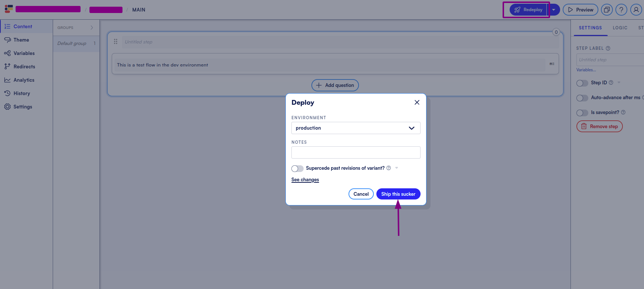Expand the Groups panel chevron
This screenshot has width=644, height=289.
(x=92, y=27)
